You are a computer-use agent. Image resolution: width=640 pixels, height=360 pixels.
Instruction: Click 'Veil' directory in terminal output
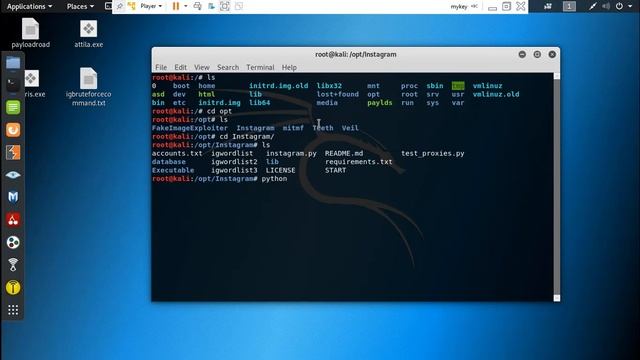(x=350, y=128)
